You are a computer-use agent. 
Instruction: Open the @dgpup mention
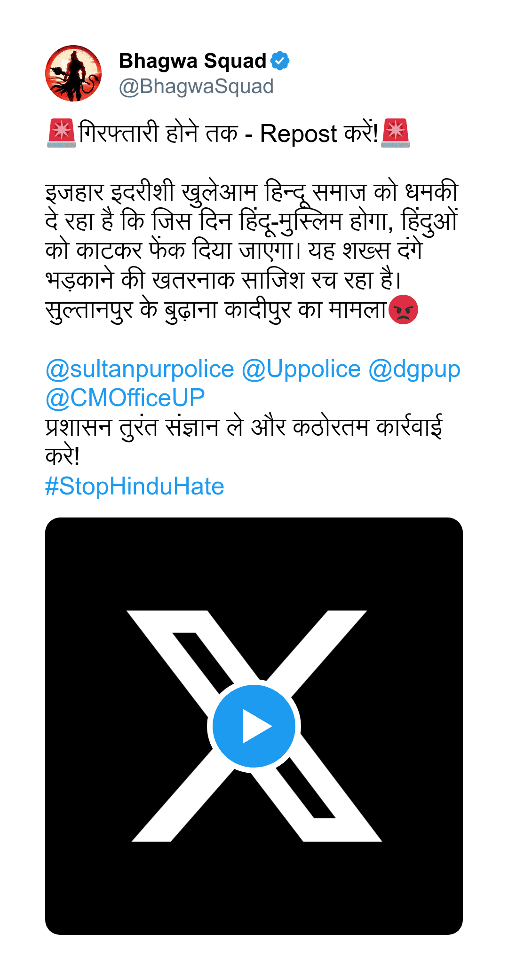pyautogui.click(x=414, y=369)
